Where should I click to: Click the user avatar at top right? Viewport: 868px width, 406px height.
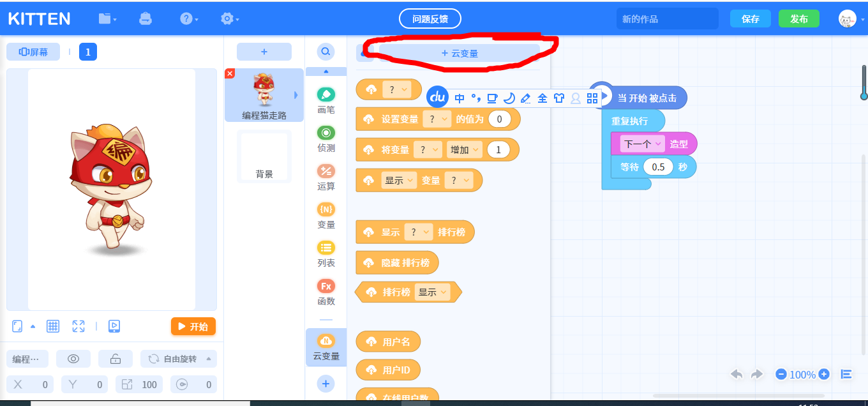[x=847, y=19]
